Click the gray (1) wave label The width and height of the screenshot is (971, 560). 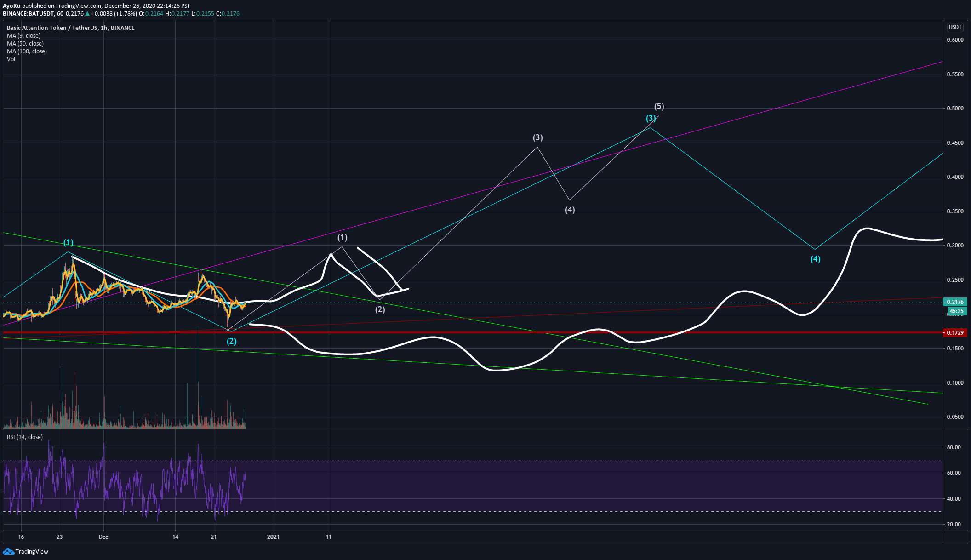click(343, 237)
